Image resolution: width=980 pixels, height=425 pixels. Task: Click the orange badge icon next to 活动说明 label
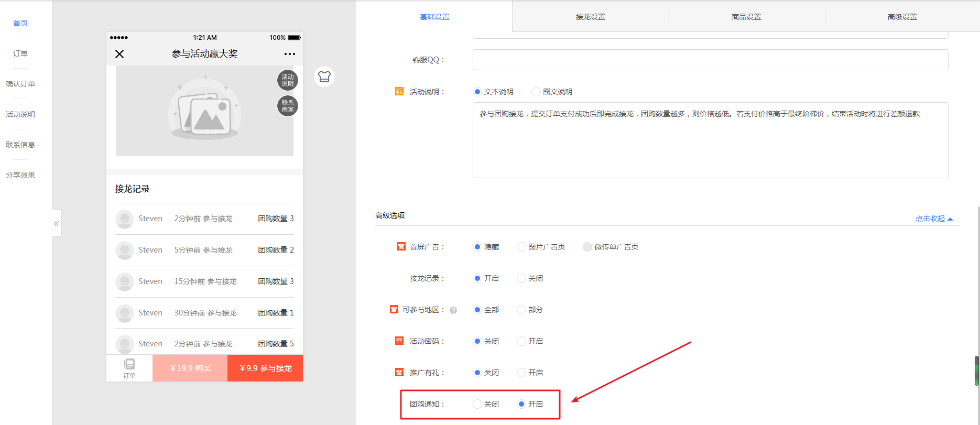click(399, 91)
